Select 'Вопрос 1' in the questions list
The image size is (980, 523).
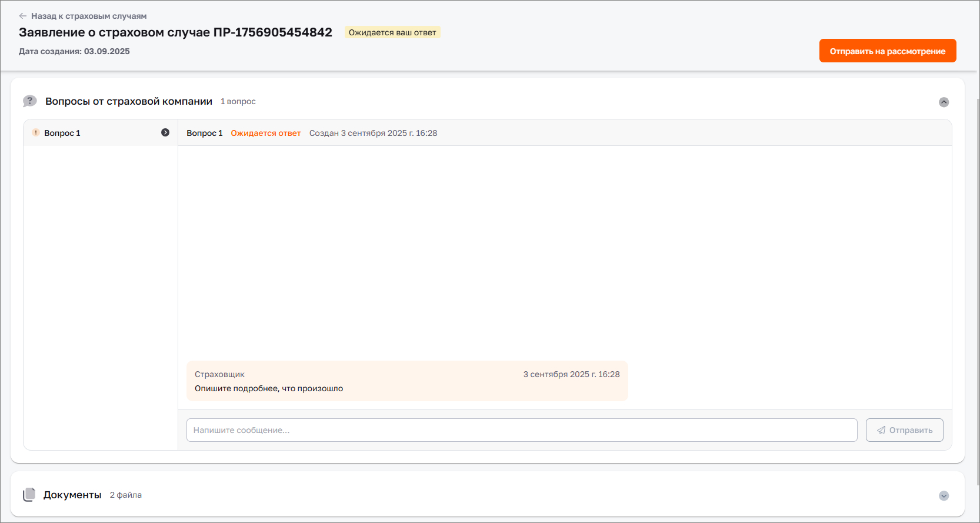click(62, 133)
